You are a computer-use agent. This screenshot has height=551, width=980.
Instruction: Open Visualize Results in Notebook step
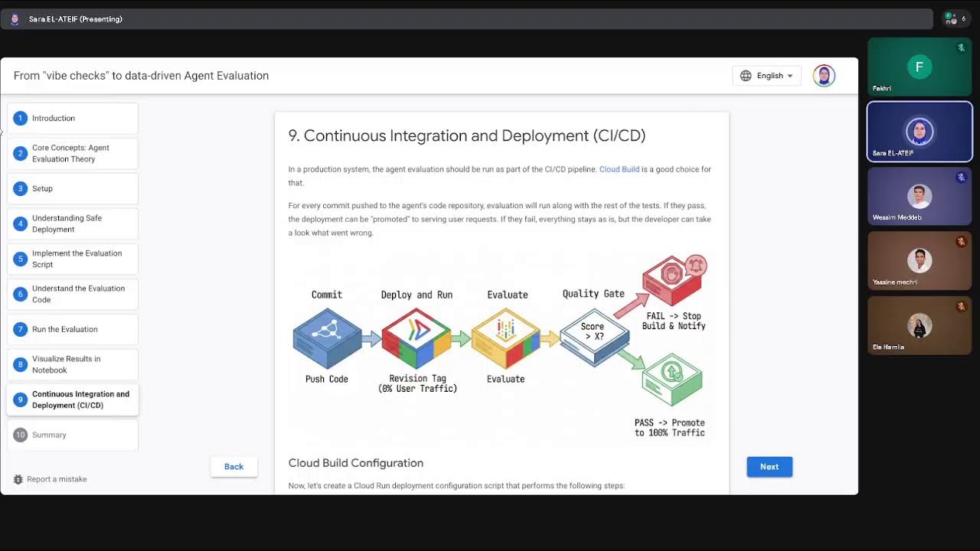tap(73, 364)
